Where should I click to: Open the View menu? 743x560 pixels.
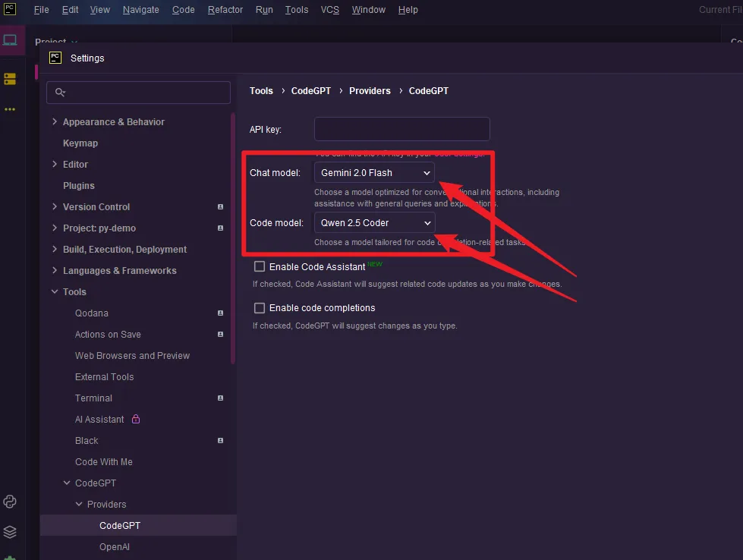[x=100, y=9]
